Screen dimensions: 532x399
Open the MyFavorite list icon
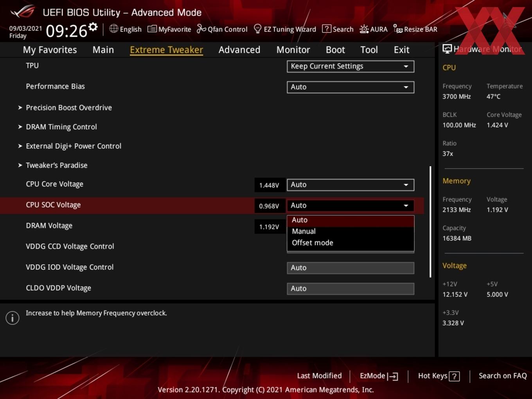point(152,29)
